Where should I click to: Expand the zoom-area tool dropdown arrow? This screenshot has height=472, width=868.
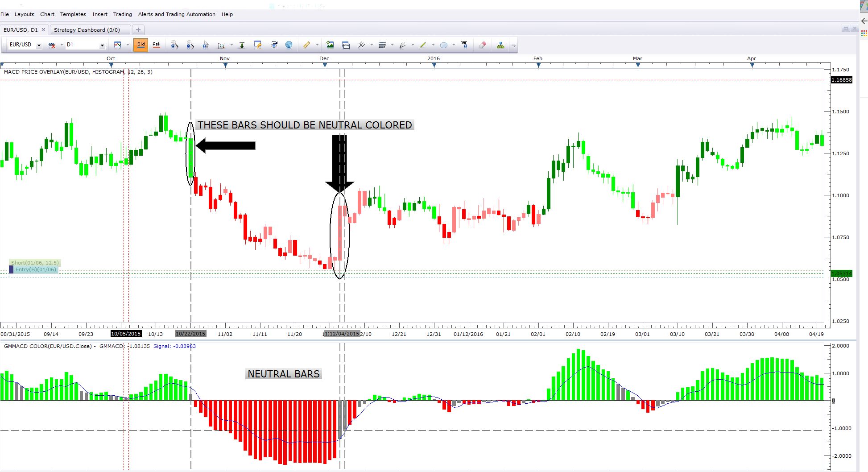[x=231, y=45]
